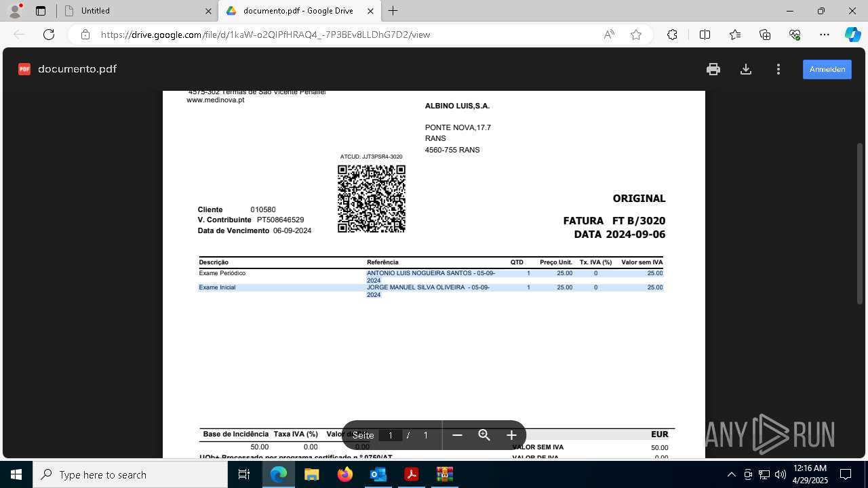This screenshot has width=868, height=488.
Task: Click the red PDF file icon
Action: pyautogui.click(x=24, y=69)
